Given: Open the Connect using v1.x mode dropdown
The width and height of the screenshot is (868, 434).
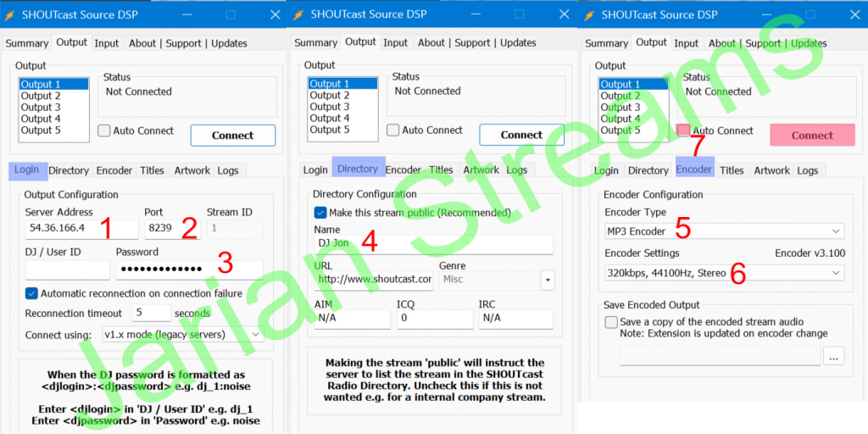Looking at the screenshot, I should click(182, 334).
